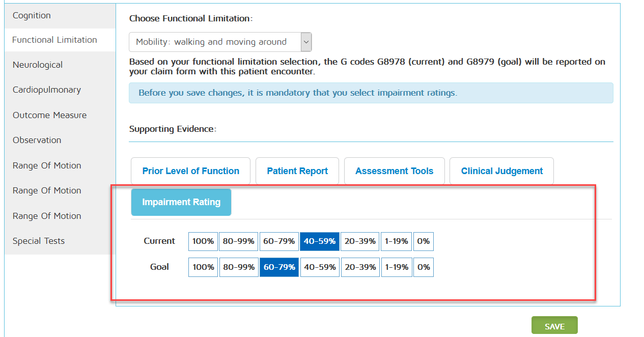Select Functional Limitation in the sidebar
The width and height of the screenshot is (644, 337).
coord(54,40)
